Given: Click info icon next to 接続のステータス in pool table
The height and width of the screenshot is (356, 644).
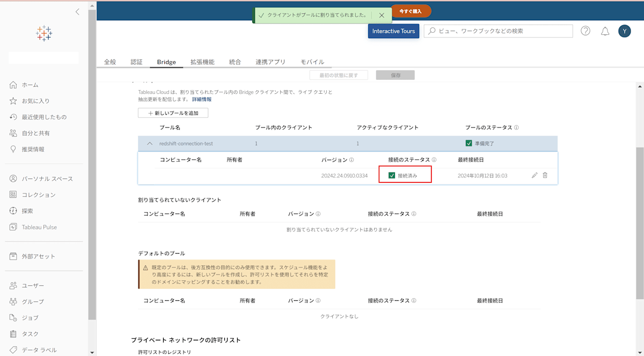Looking at the screenshot, I should click(x=434, y=160).
